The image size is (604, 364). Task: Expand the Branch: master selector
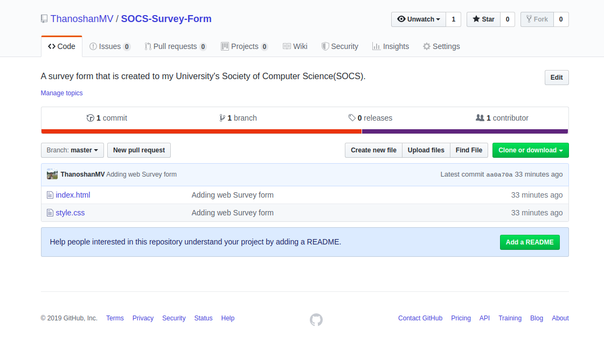[72, 150]
